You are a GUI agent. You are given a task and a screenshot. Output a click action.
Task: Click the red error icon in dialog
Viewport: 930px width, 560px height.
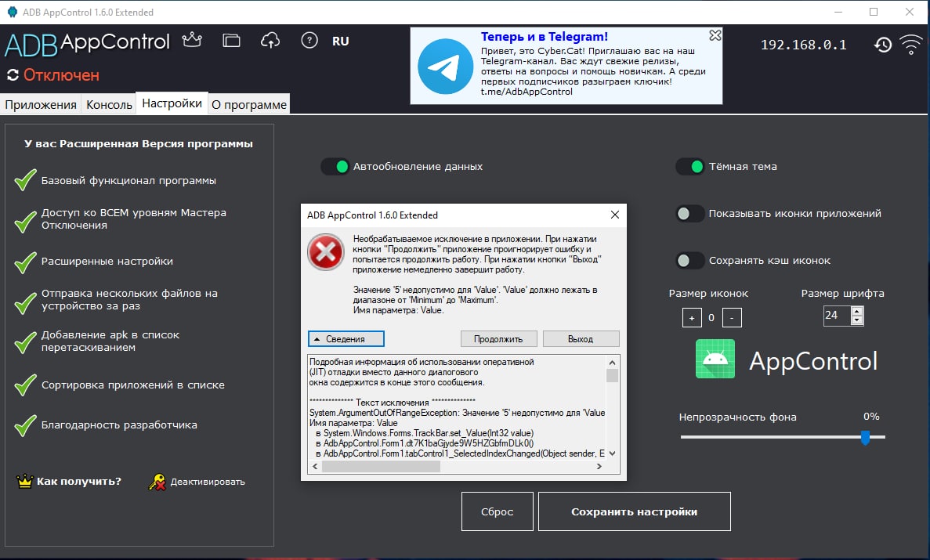click(326, 252)
